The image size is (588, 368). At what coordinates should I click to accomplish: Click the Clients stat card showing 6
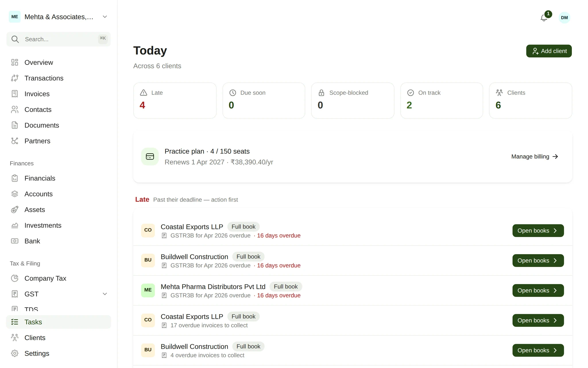[x=531, y=101]
